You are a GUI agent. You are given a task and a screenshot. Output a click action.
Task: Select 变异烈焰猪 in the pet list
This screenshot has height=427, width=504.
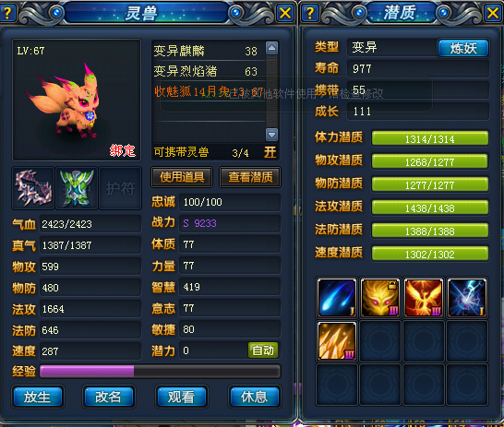coord(208,71)
